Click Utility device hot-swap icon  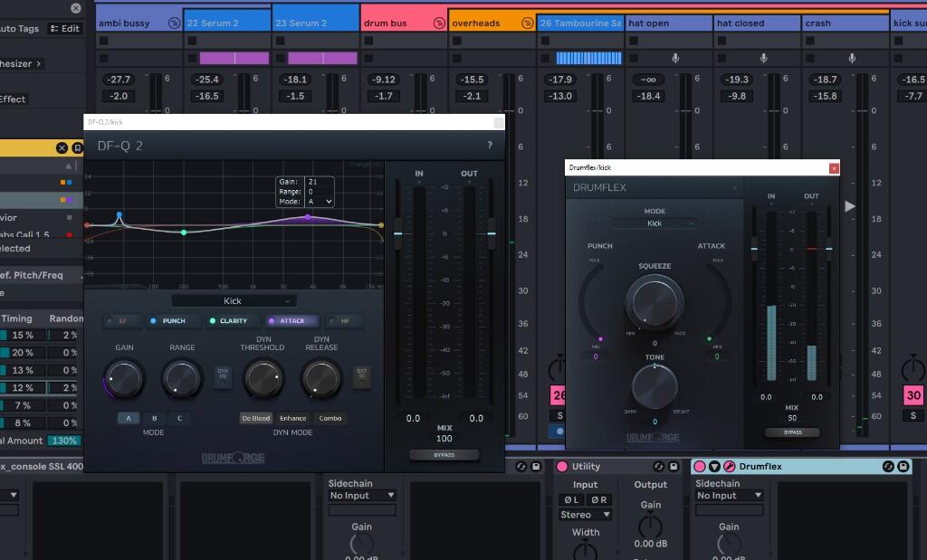[659, 466]
